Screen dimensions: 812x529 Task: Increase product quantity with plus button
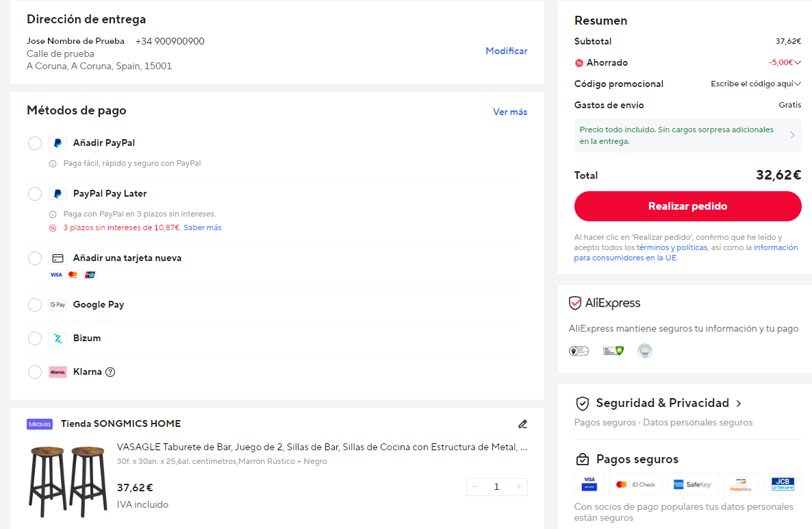(518, 487)
